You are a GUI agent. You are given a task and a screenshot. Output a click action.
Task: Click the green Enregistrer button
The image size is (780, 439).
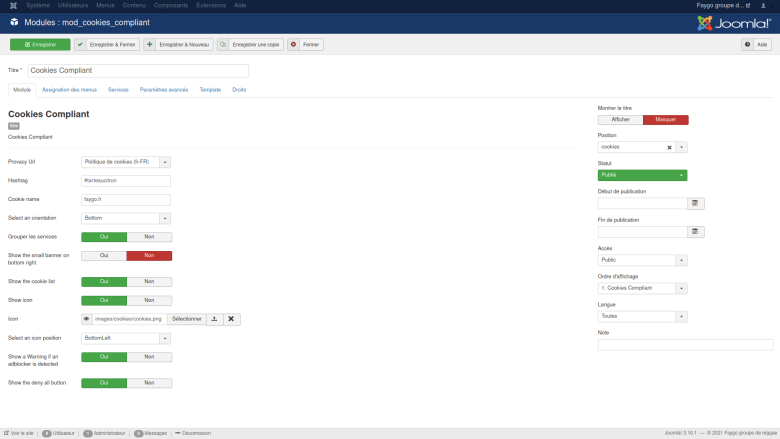coord(40,45)
